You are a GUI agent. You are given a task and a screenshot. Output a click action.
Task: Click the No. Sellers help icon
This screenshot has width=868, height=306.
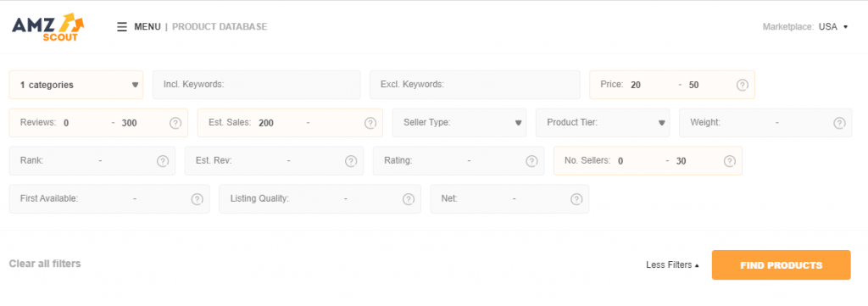click(730, 161)
